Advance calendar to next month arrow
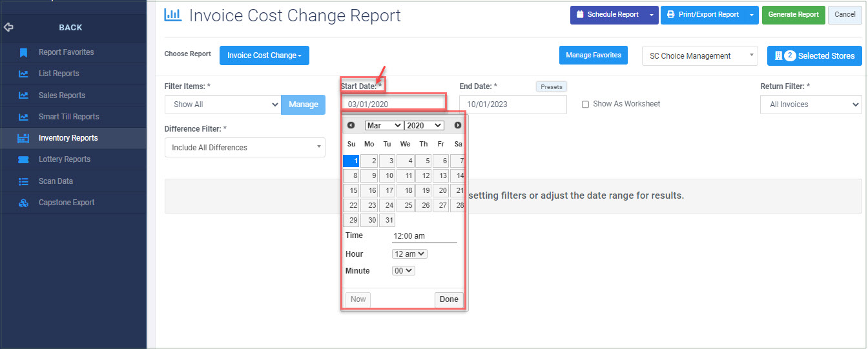 tap(458, 125)
